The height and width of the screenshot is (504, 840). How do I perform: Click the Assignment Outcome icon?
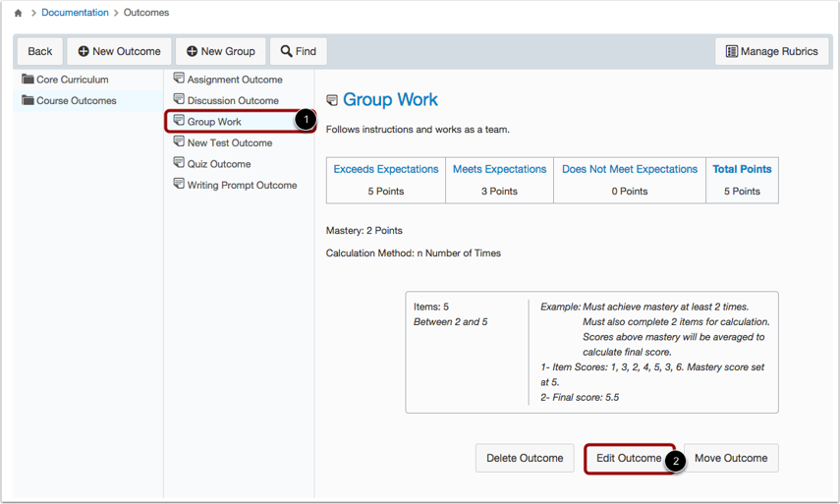click(x=179, y=79)
